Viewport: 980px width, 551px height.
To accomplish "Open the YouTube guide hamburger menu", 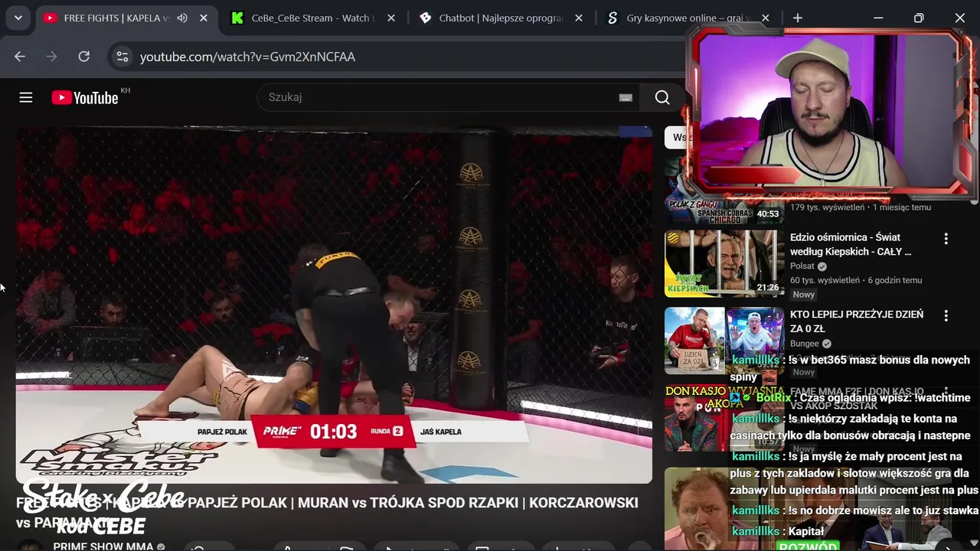I will (x=26, y=97).
